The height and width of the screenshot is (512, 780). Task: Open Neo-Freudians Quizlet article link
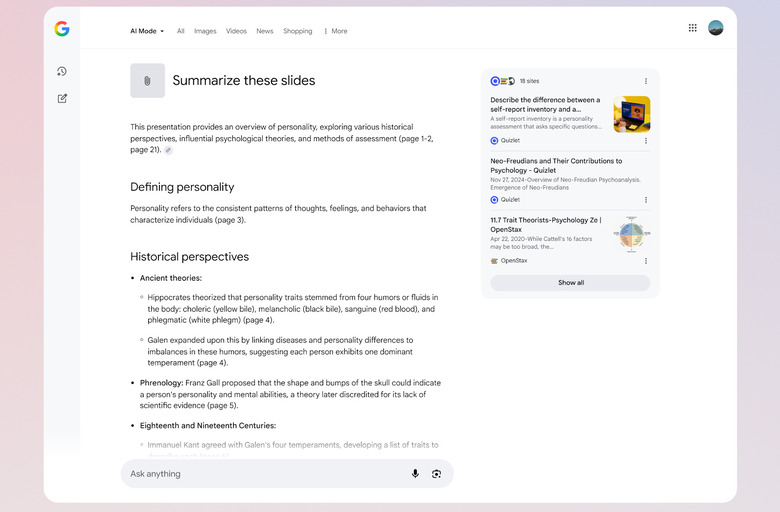point(556,165)
